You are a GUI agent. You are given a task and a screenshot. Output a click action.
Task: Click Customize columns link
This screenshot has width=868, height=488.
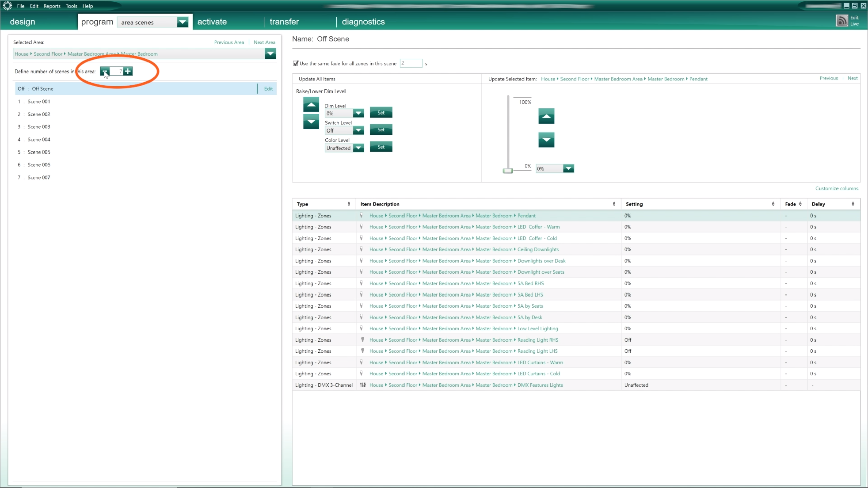point(837,188)
